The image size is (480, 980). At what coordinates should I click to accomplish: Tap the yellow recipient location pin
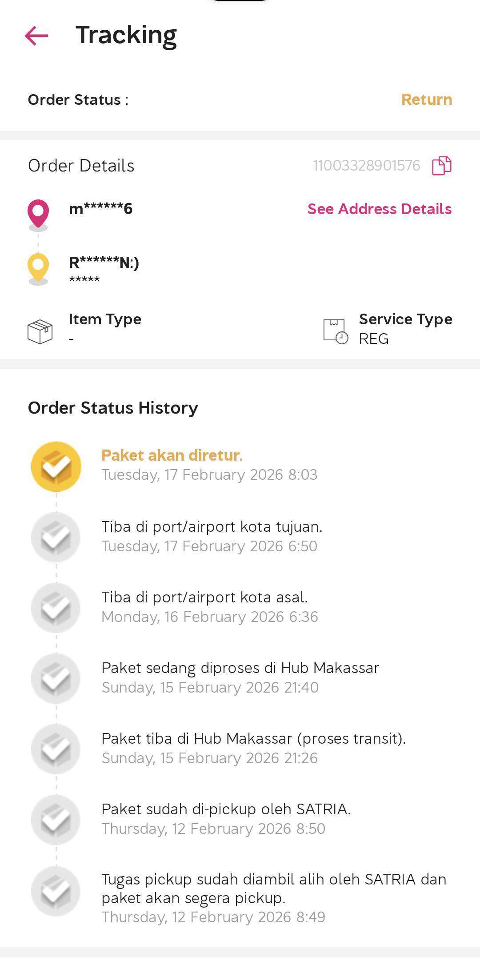(x=38, y=267)
